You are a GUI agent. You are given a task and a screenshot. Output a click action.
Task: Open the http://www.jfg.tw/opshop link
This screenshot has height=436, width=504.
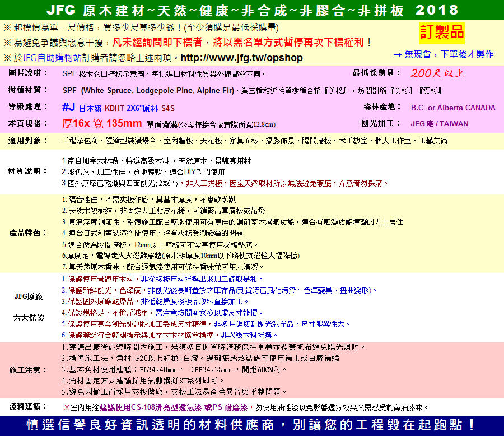click(x=241, y=58)
